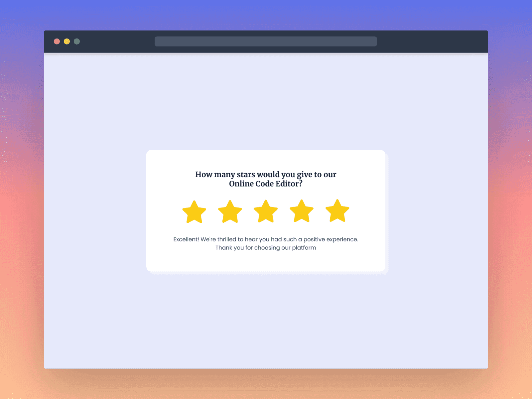The image size is (532, 399).
Task: Hit the green maximize dot
Action: click(77, 42)
